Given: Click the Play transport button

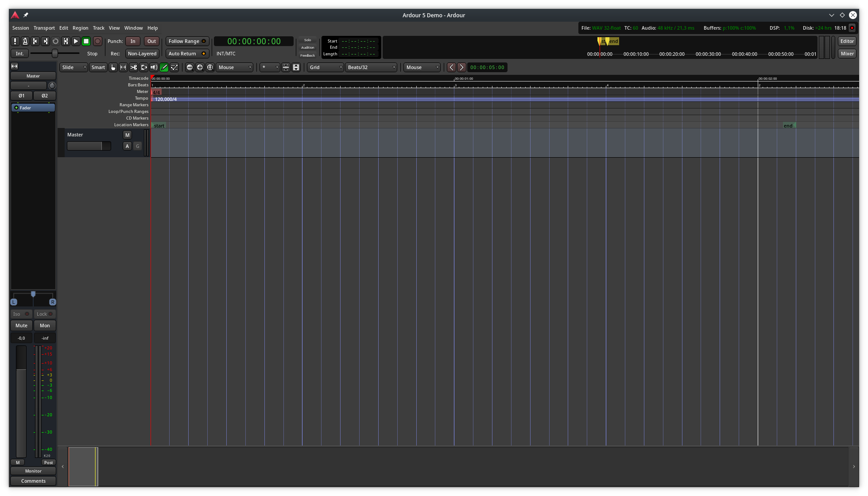Looking at the screenshot, I should [76, 41].
